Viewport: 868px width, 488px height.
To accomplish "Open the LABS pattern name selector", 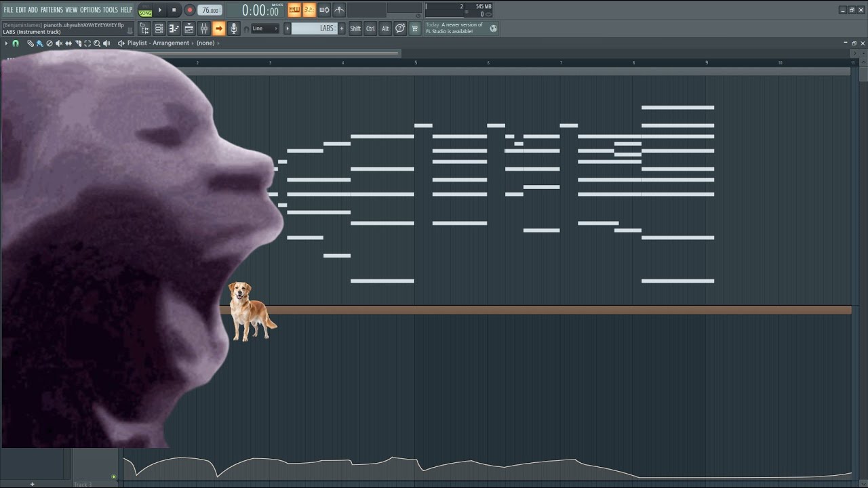I will [x=315, y=28].
